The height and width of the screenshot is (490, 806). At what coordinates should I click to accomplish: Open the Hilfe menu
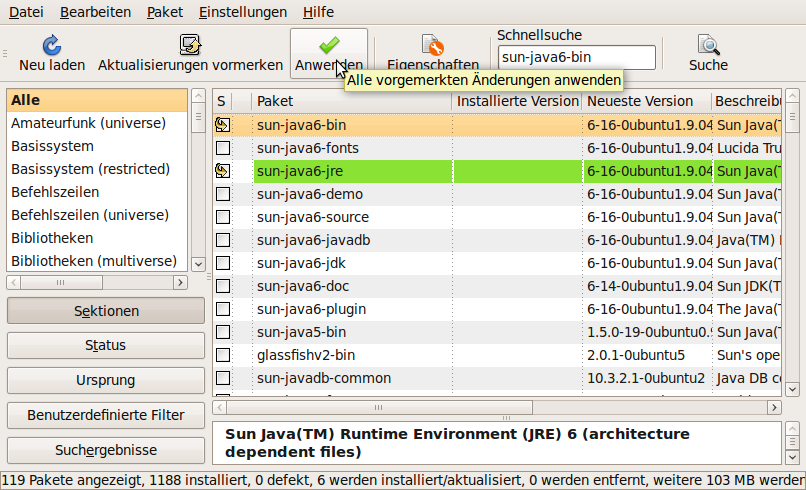[x=318, y=12]
